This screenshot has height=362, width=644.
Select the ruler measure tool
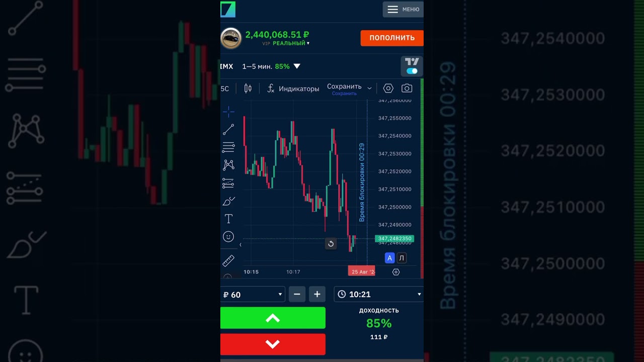pyautogui.click(x=228, y=260)
